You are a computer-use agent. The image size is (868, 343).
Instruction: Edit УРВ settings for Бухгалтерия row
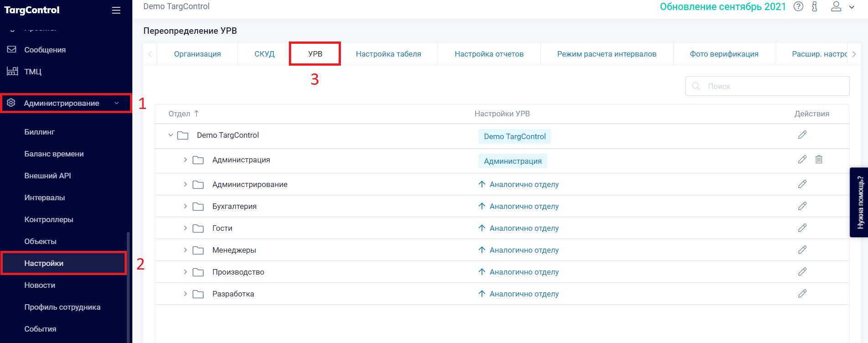point(802,206)
